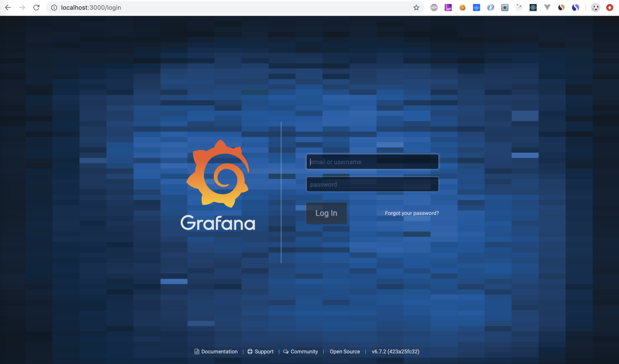619x364 pixels.
Task: Reload the Grafana login page
Action: click(36, 7)
